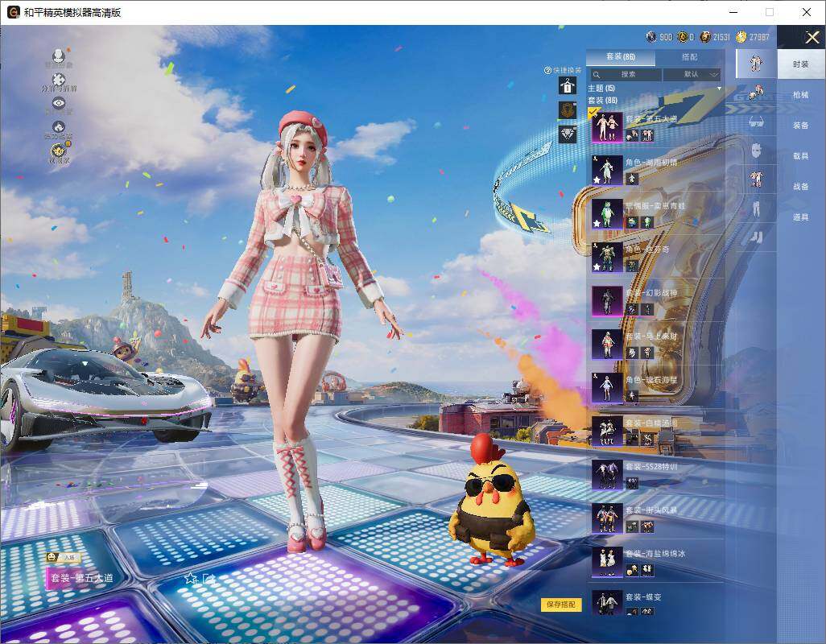The height and width of the screenshot is (644, 826).
Task: Click second piece icon under 第五大道
Action: pos(647,135)
